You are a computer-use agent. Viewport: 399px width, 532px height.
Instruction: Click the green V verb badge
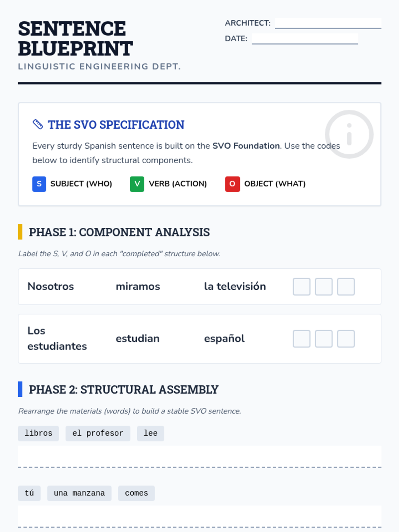137,184
